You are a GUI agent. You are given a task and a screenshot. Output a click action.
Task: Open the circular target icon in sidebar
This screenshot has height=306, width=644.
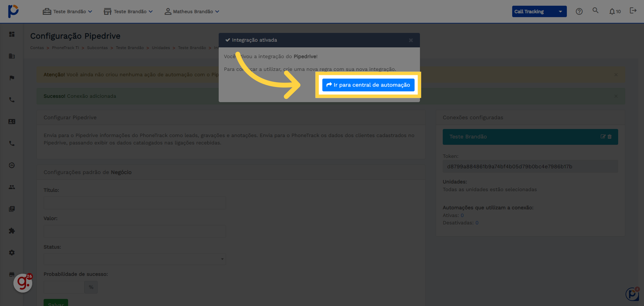12,165
